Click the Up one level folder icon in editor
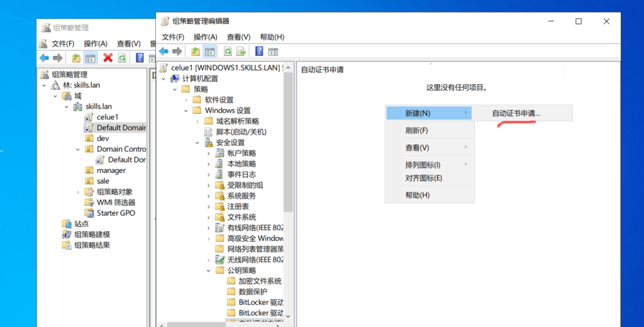Screen dimensions: 644x327 [196, 52]
